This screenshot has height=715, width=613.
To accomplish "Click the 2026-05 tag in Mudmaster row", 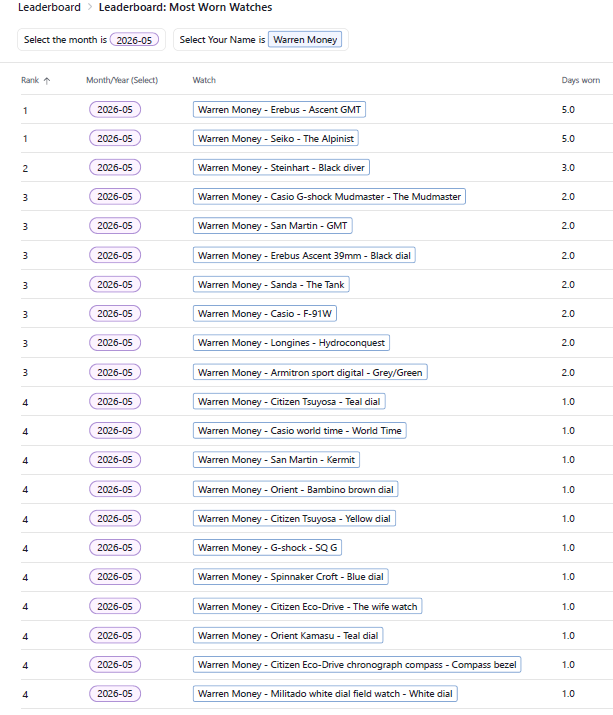I will click(115, 197).
